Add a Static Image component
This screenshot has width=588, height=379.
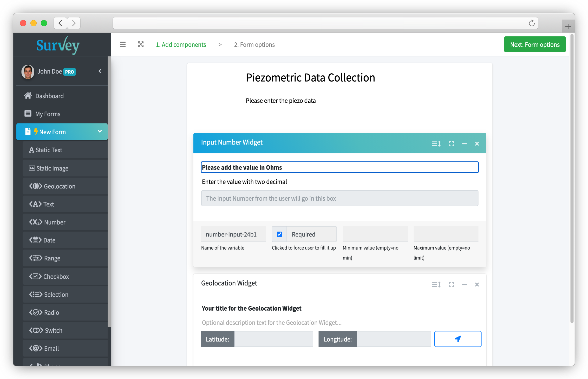[x=52, y=168]
